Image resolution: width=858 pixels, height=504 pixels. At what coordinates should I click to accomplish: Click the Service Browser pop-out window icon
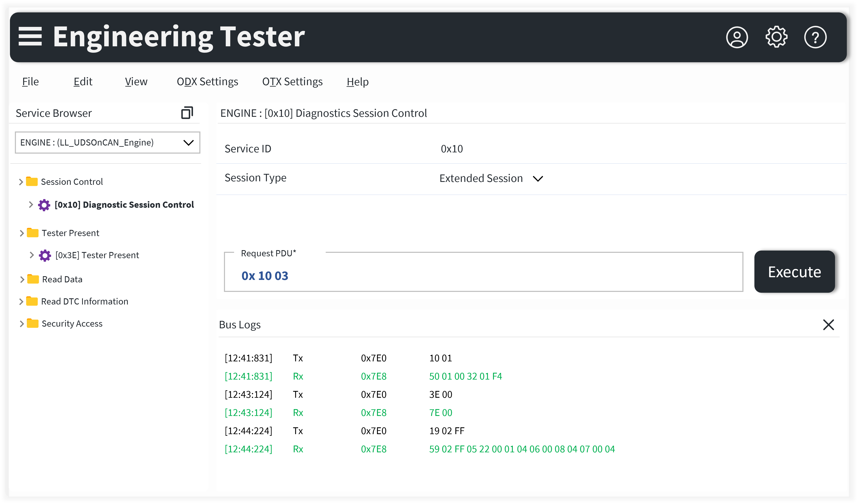point(187,113)
